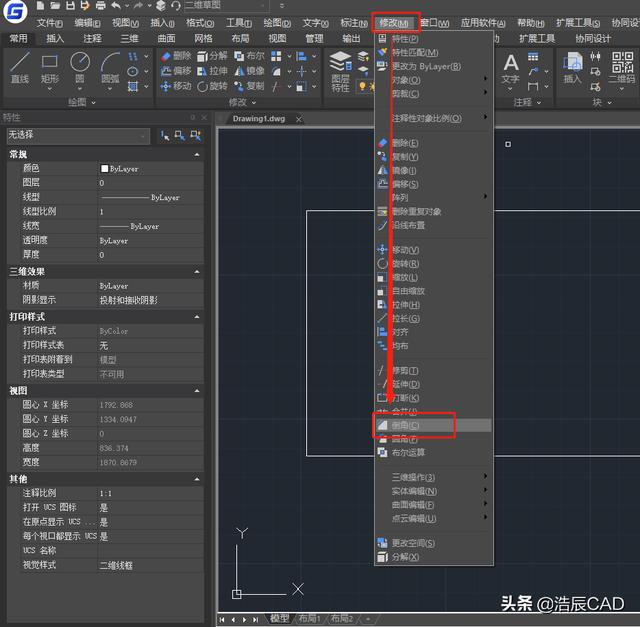Click the 移动 (Move) ribbon button
This screenshot has height=627, width=640.
point(176,86)
